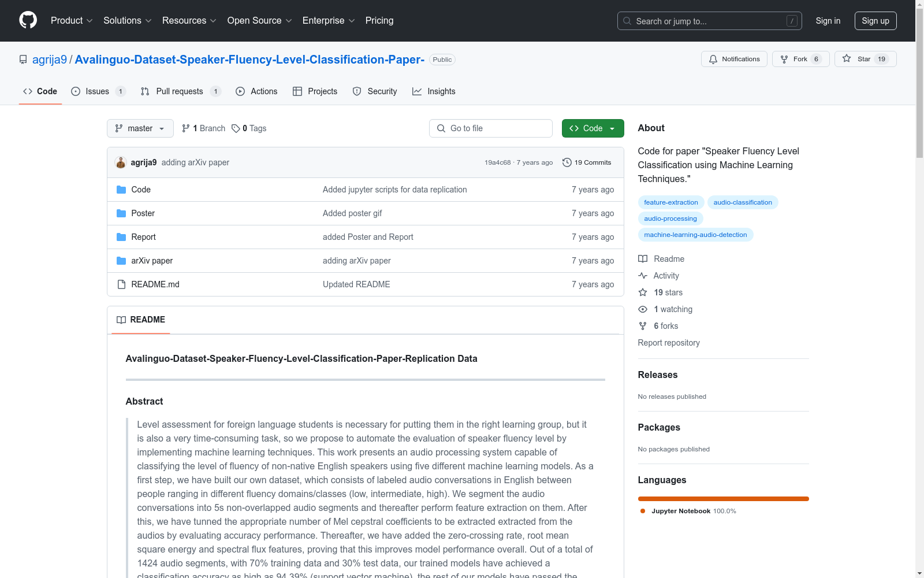Screen dimensions: 924x578
Task: Click the magnifier icon in Go to file
Action: [x=441, y=128]
